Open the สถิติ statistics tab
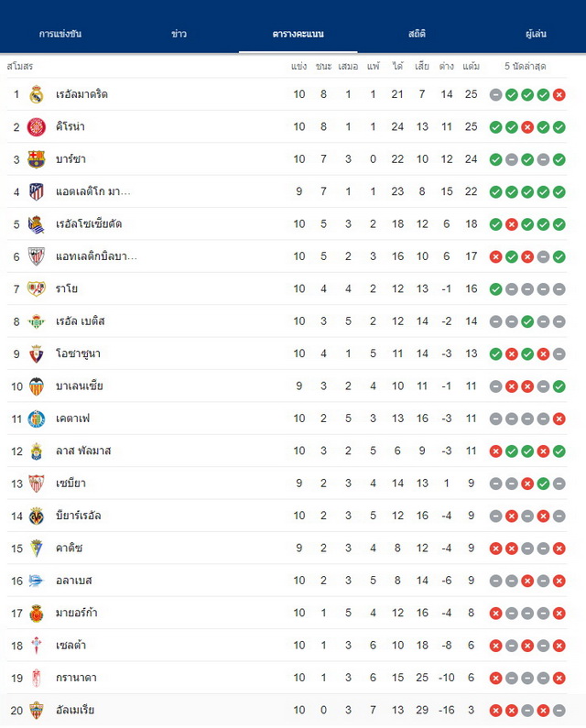586x728 pixels. (x=417, y=34)
